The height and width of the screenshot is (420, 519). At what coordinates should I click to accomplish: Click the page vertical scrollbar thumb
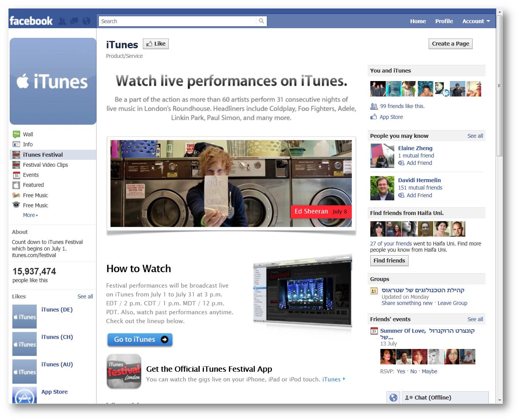coord(499,86)
